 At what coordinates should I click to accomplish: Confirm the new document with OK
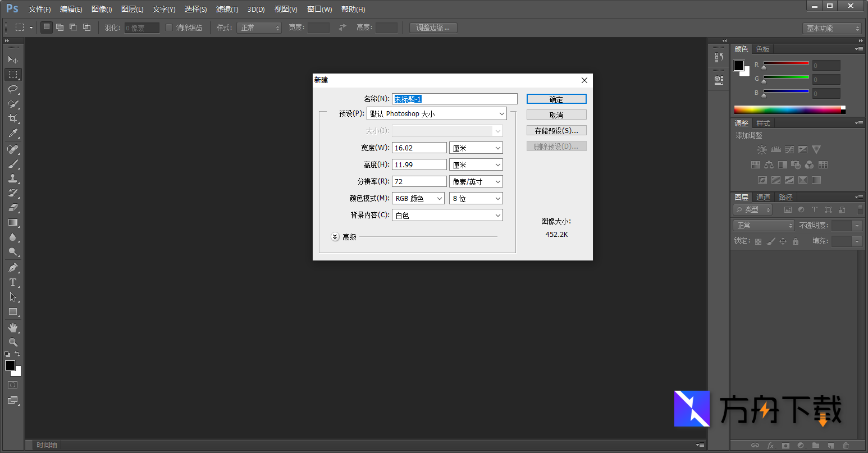coord(556,98)
